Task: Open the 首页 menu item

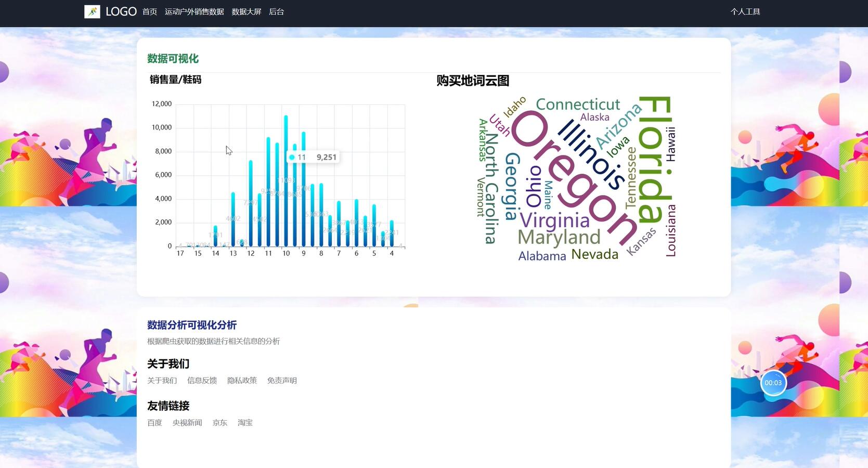Action: tap(150, 11)
